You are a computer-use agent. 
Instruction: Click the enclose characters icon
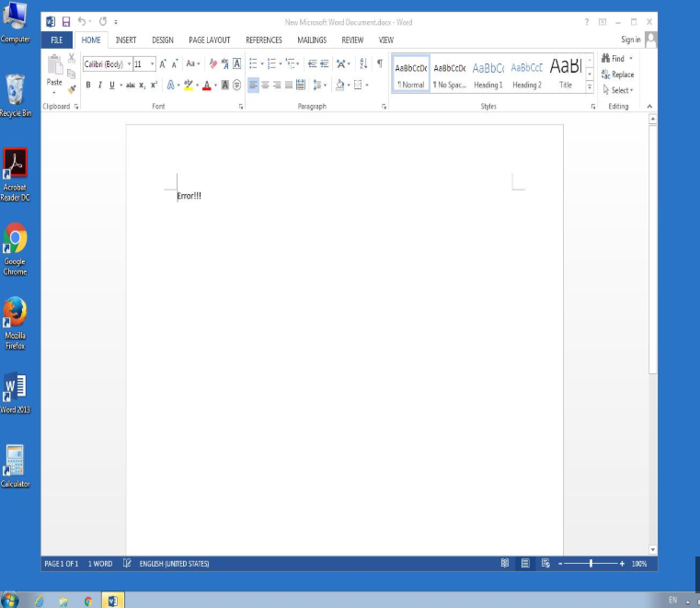pyautogui.click(x=236, y=85)
